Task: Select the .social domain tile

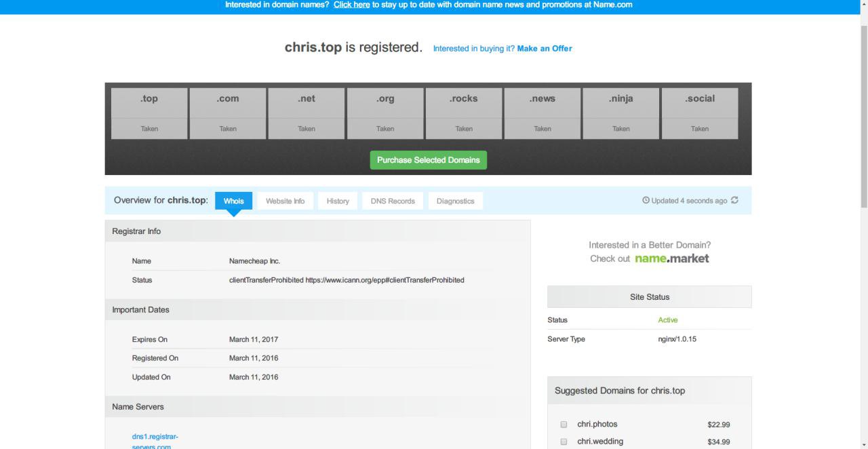Action: [700, 113]
